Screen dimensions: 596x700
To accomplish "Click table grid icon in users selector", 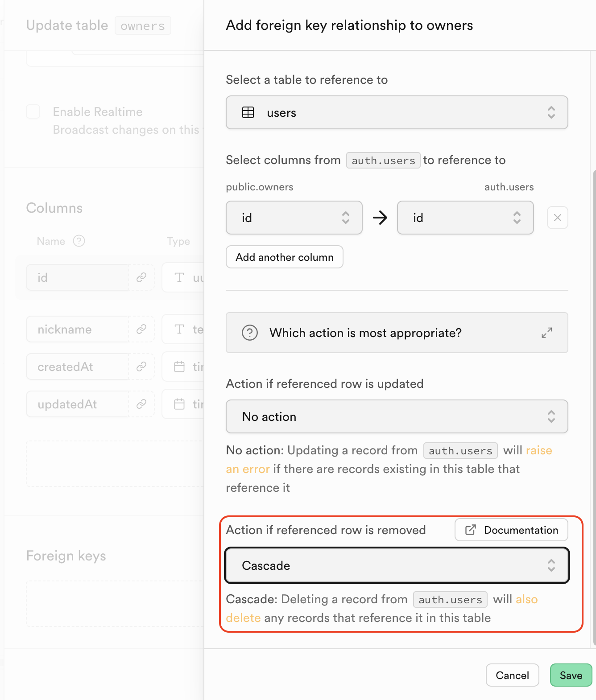I will (248, 112).
